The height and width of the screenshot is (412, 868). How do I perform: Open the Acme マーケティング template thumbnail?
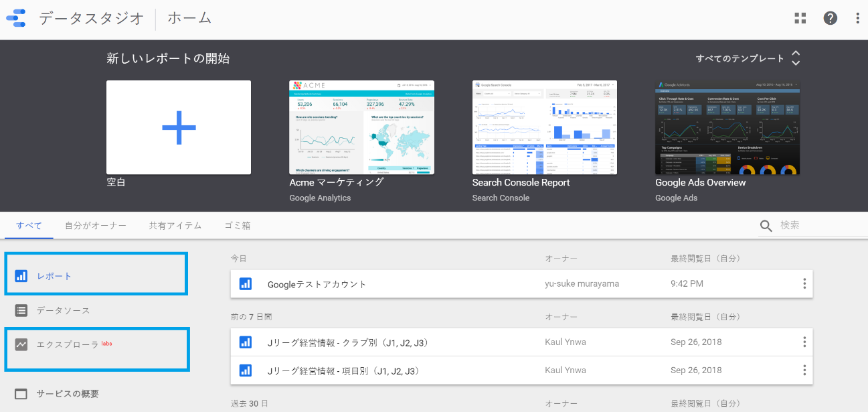coord(361,127)
